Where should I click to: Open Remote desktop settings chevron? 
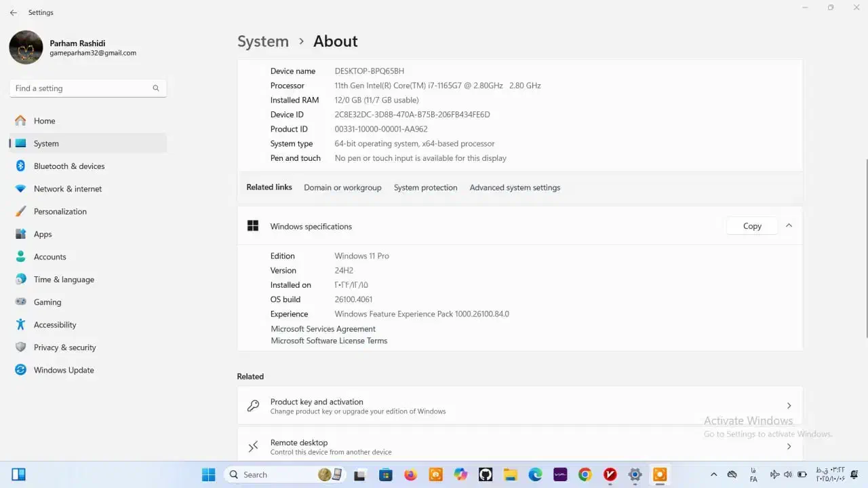[789, 447]
